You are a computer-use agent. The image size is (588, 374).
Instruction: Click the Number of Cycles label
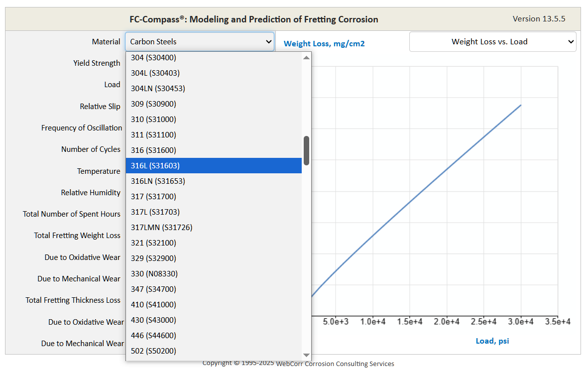[x=91, y=149]
